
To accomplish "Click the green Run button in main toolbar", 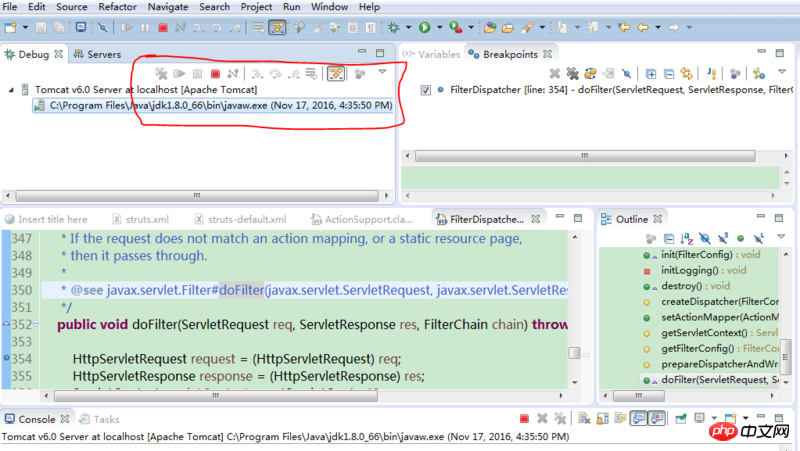I will click(x=424, y=28).
